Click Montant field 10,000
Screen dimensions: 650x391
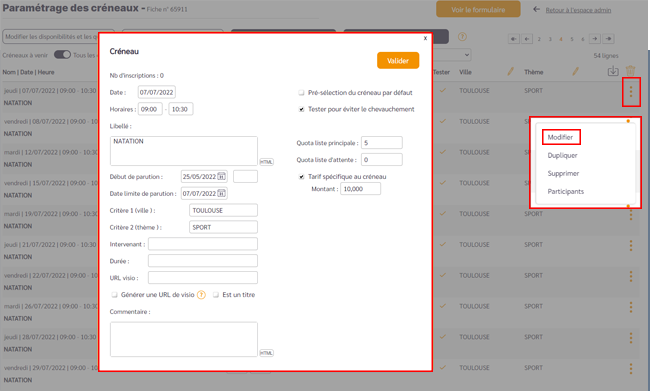(x=361, y=189)
